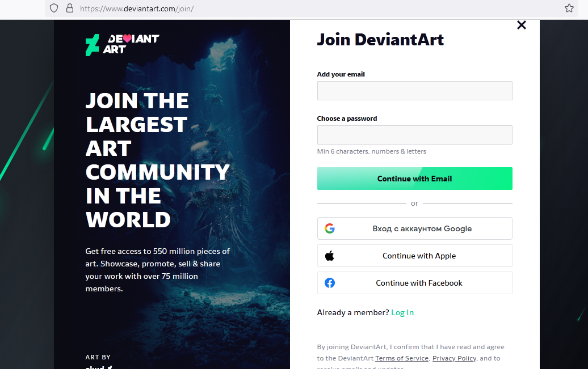Choose Continue with Apple
The image size is (588, 369).
pyautogui.click(x=414, y=256)
